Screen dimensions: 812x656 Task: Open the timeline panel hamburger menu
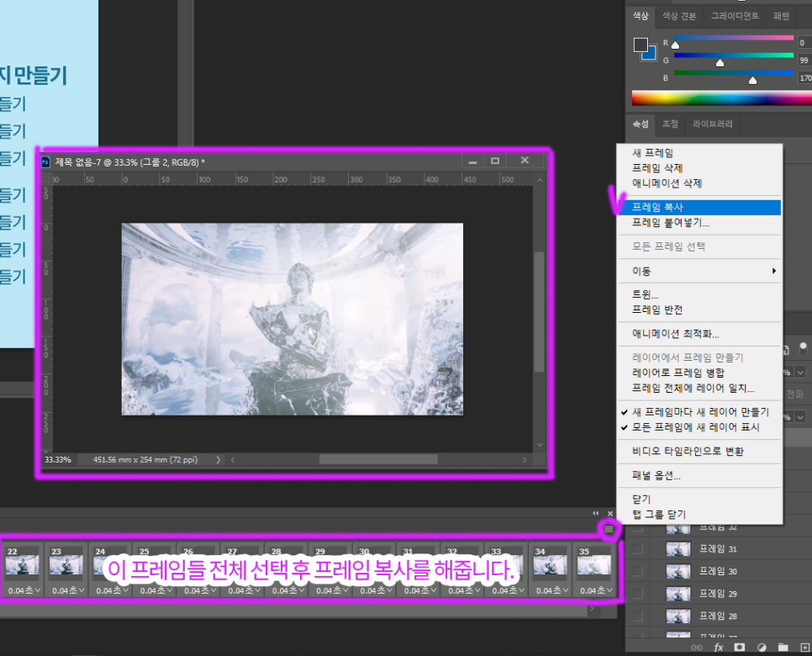coord(609,529)
